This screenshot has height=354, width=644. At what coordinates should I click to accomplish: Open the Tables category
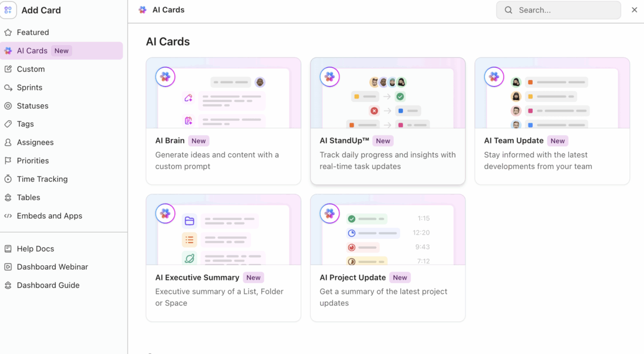pyautogui.click(x=29, y=197)
